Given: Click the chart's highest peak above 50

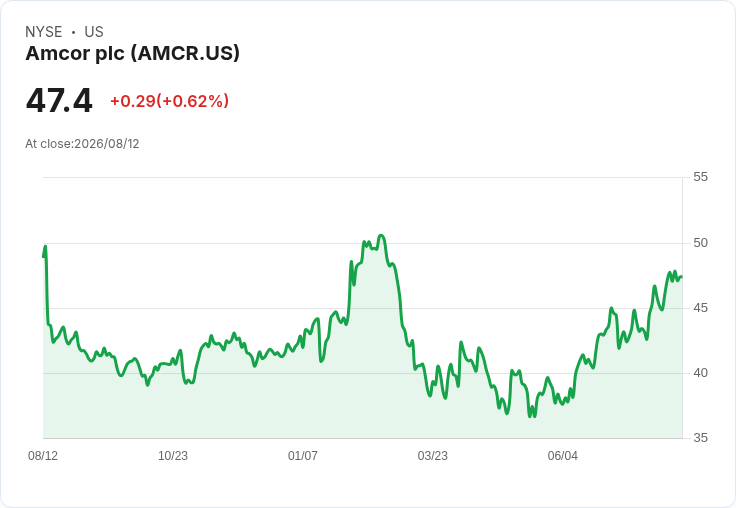Looking at the screenshot, I should click(x=381, y=236).
